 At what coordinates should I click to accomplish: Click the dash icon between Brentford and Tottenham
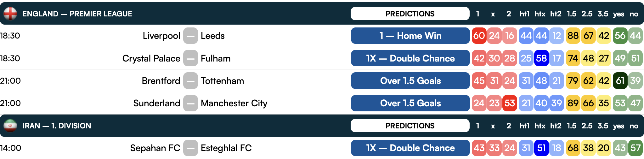(190, 81)
